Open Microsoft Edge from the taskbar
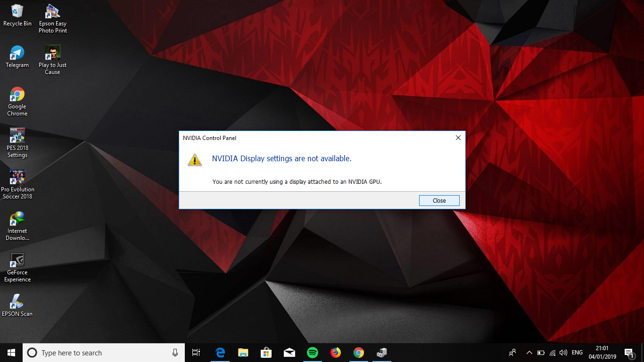 pyautogui.click(x=220, y=353)
